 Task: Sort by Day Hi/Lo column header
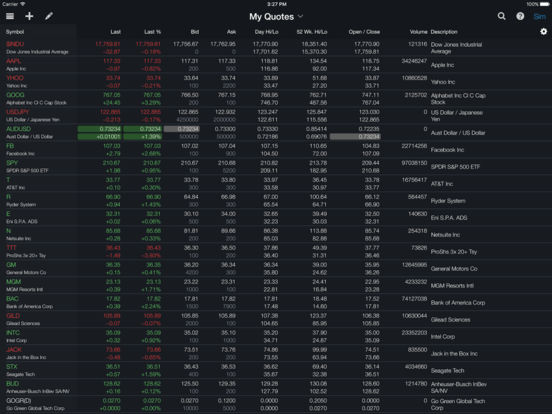pos(266,32)
